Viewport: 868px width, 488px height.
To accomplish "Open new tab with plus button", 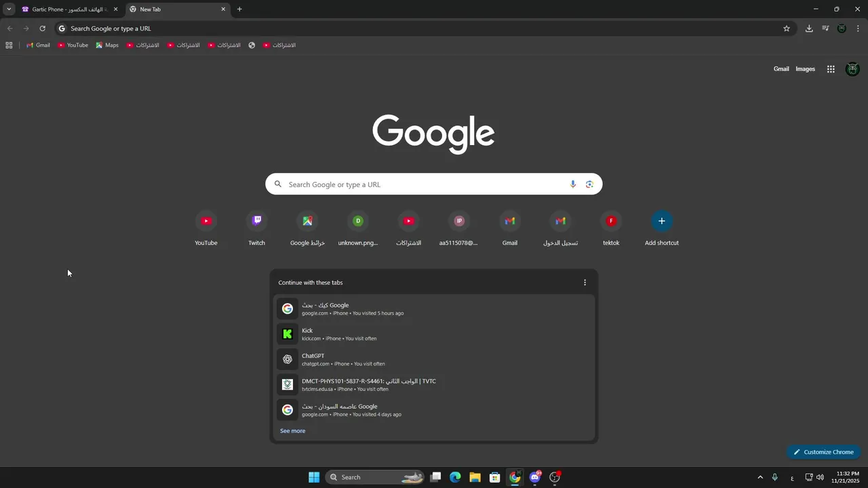I will (239, 9).
